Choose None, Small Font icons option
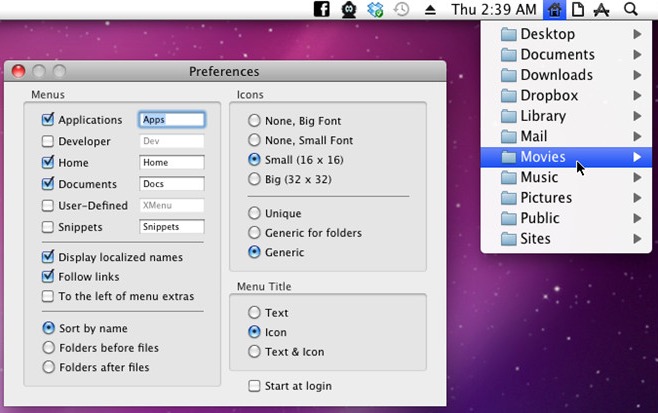658x413 pixels. pyautogui.click(x=254, y=140)
